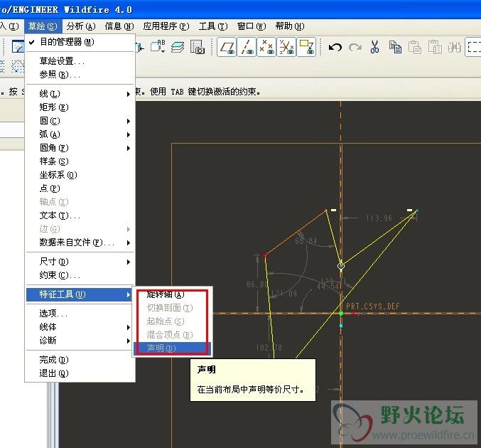
Task: Expand the 弧 (A) submenu
Action: pyautogui.click(x=80, y=134)
